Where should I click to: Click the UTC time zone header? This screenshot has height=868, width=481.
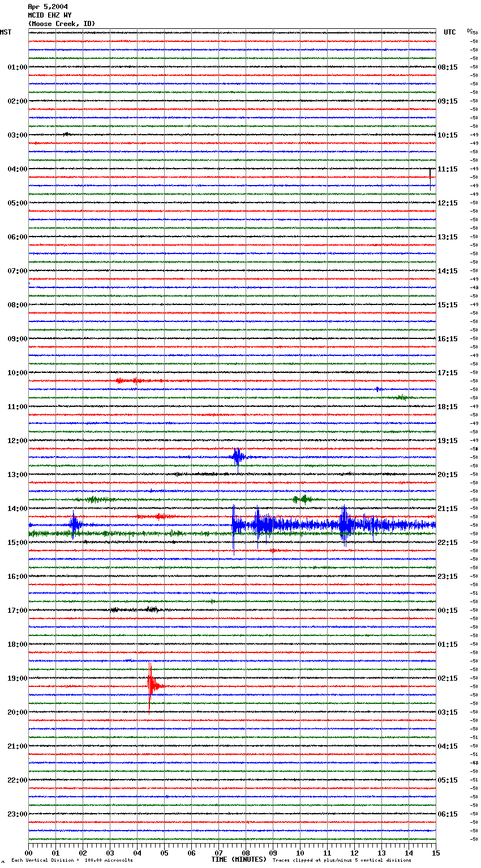point(450,32)
